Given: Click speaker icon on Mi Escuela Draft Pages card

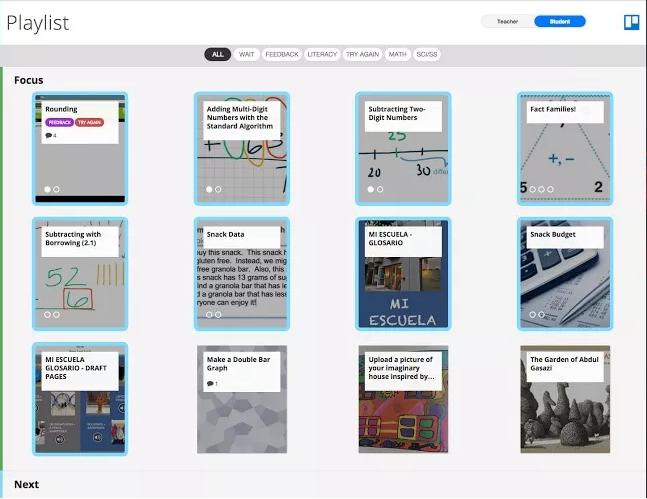Looking at the screenshot, I should 58,438.
